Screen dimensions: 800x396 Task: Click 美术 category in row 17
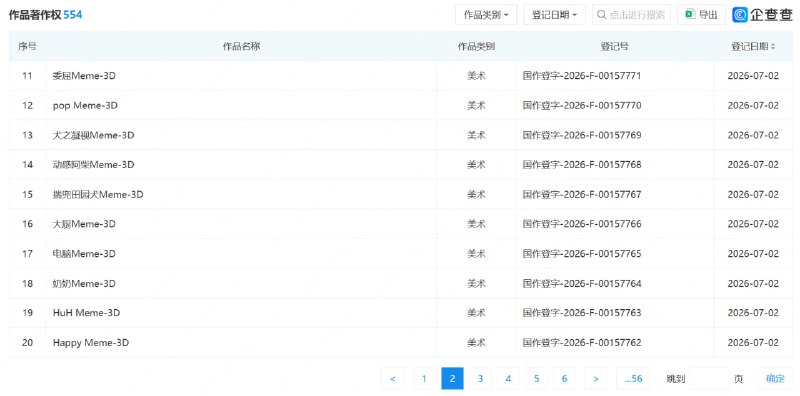click(476, 254)
